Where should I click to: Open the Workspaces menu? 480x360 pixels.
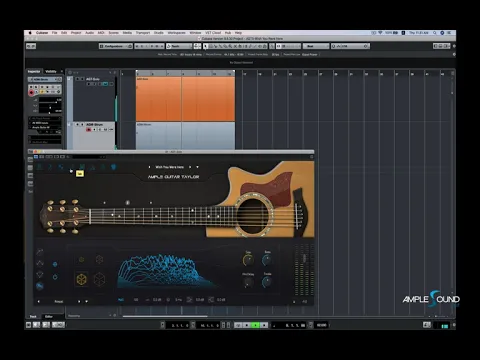176,33
